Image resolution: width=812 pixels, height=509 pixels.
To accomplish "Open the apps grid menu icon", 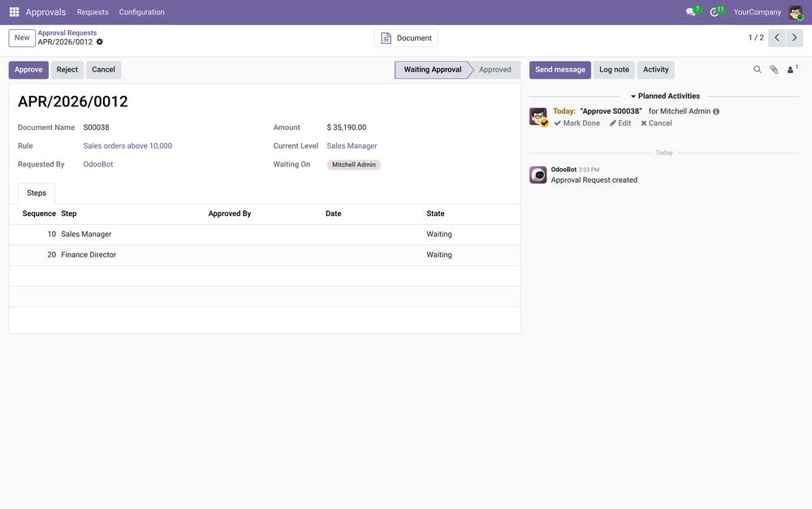I will pyautogui.click(x=14, y=11).
